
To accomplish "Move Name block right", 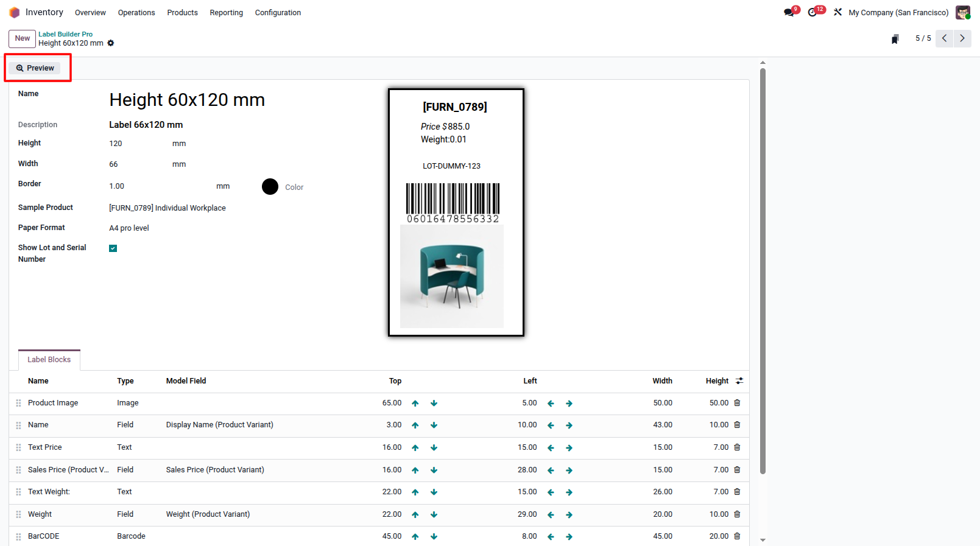I will [x=569, y=425].
